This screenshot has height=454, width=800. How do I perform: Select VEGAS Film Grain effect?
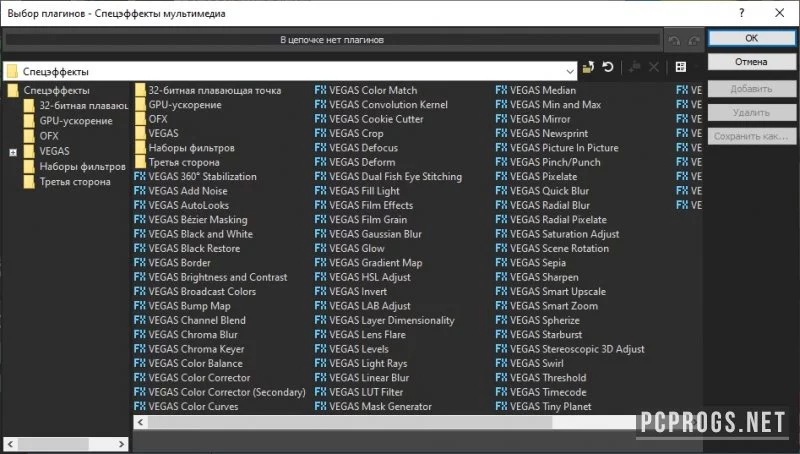click(x=361, y=219)
